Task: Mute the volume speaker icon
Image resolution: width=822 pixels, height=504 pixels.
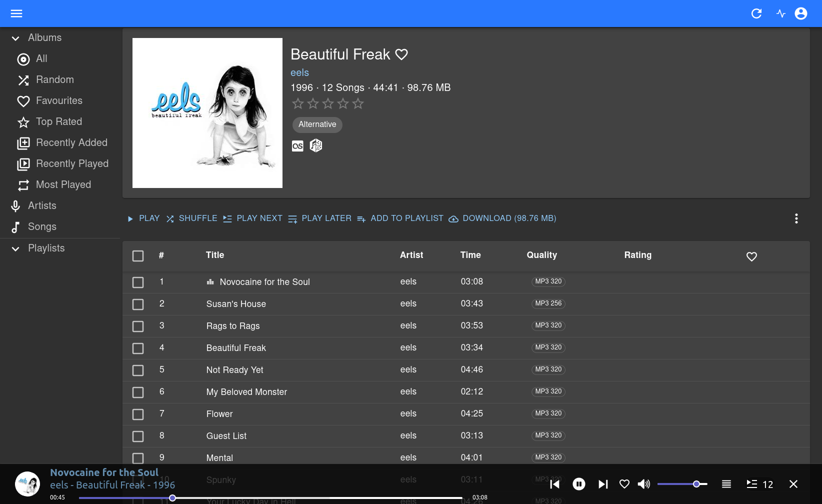Action: click(644, 484)
